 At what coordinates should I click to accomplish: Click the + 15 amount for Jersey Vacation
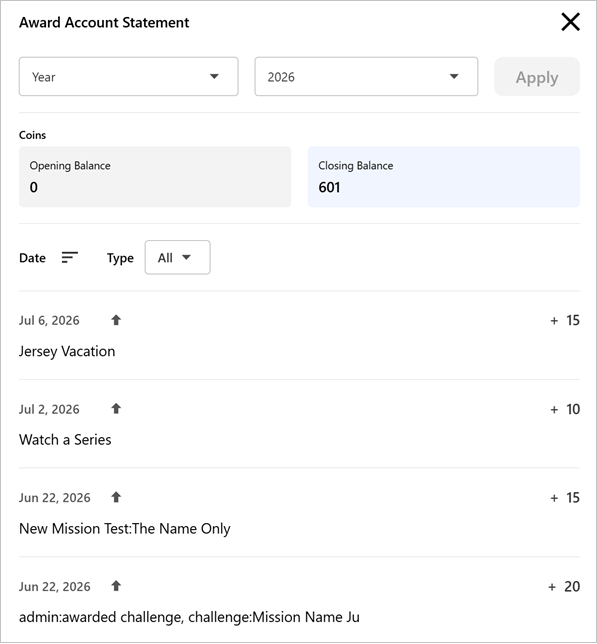click(x=565, y=320)
